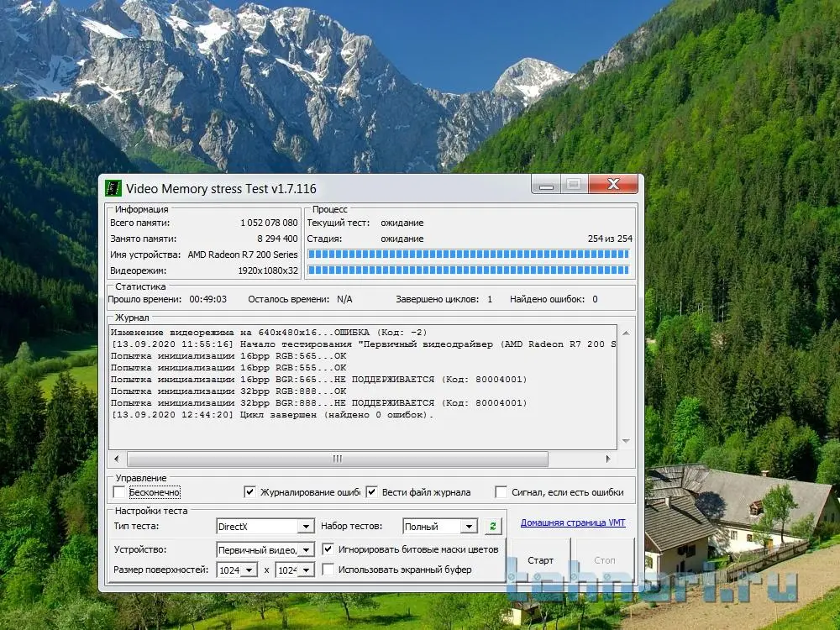Open the Тип теста DirectX dropdown
The width and height of the screenshot is (840, 630).
[x=306, y=527]
